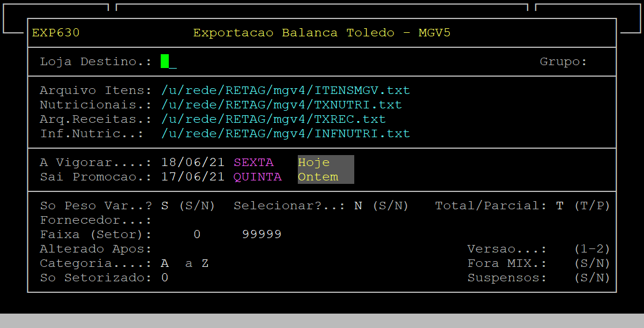Click the Faixa (Setor) label
Screen dimensions: 644x328
pyautogui.click(x=96, y=235)
